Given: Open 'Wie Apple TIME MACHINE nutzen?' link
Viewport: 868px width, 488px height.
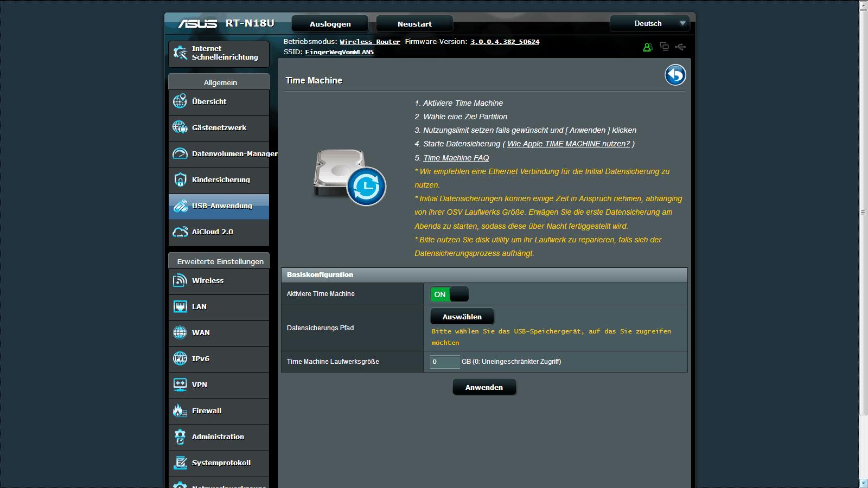Looking at the screenshot, I should click(569, 144).
